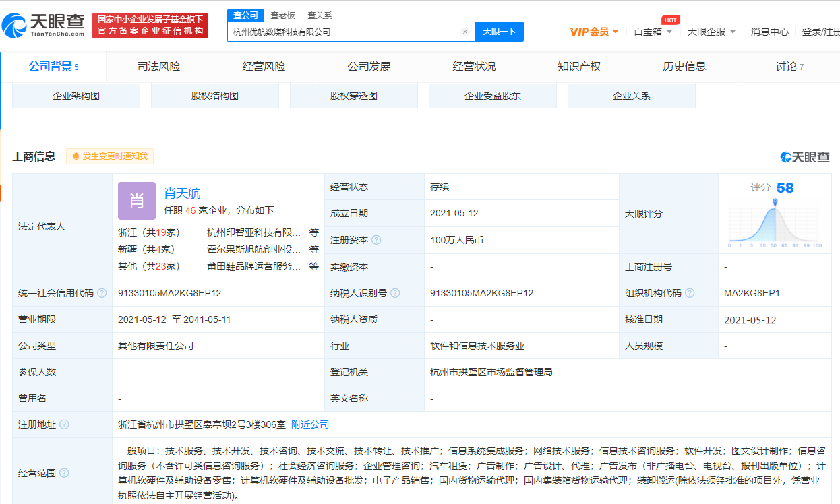
Task: Expand the 天眼企服 menu
Action: 711,32
